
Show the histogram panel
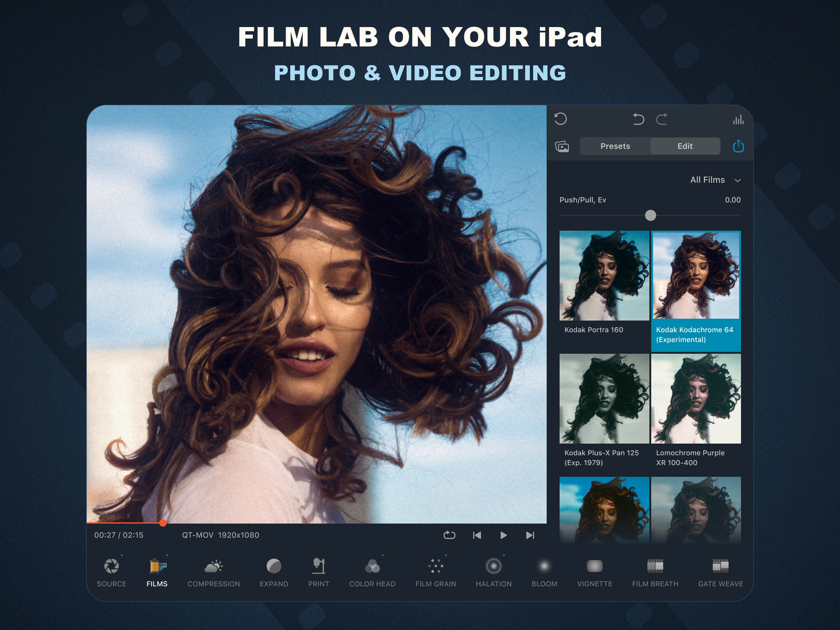click(738, 120)
